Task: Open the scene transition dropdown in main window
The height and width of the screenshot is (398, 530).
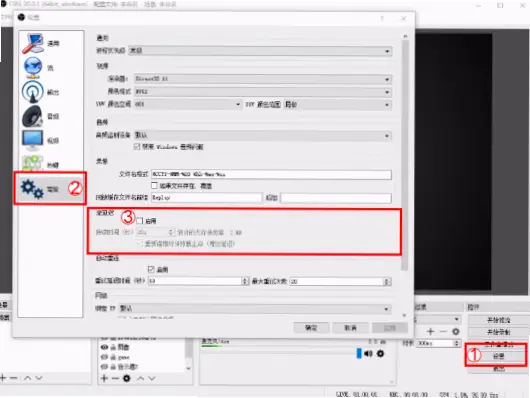Action: [438, 319]
